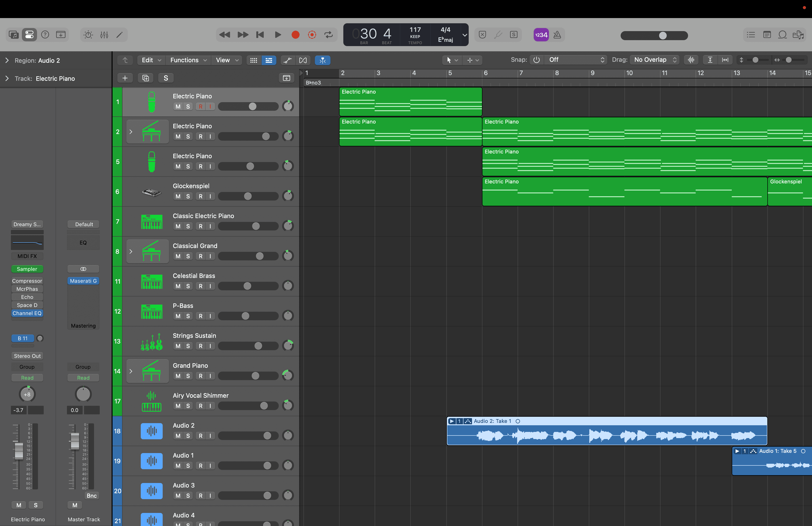Select the Audio 2: Take 1 region
The width and height of the screenshot is (812, 526).
(x=607, y=431)
